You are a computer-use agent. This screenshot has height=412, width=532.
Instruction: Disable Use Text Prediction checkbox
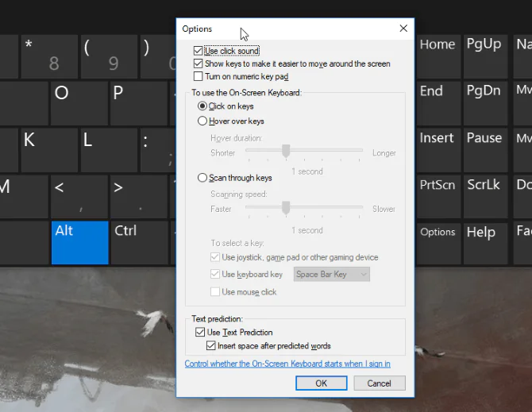pyautogui.click(x=200, y=333)
